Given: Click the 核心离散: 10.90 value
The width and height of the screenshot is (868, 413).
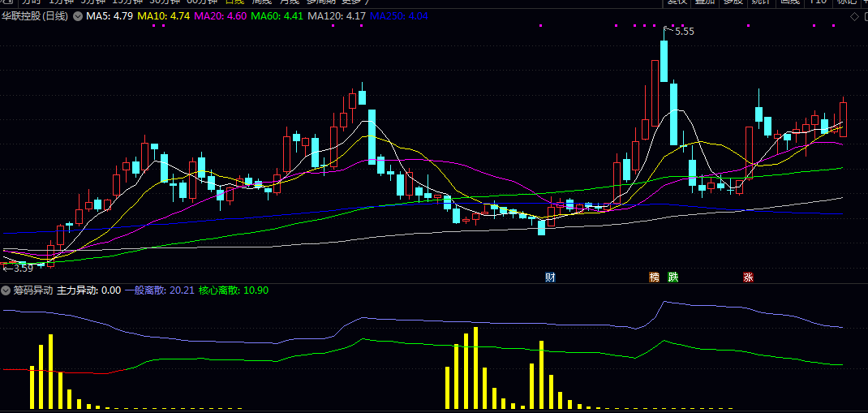Looking at the screenshot, I should (234, 290).
